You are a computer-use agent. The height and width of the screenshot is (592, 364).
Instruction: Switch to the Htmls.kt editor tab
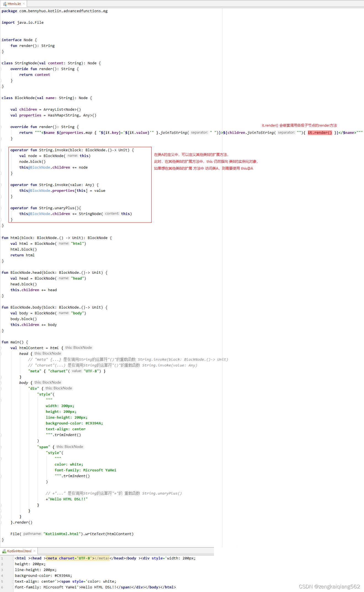(14, 4)
